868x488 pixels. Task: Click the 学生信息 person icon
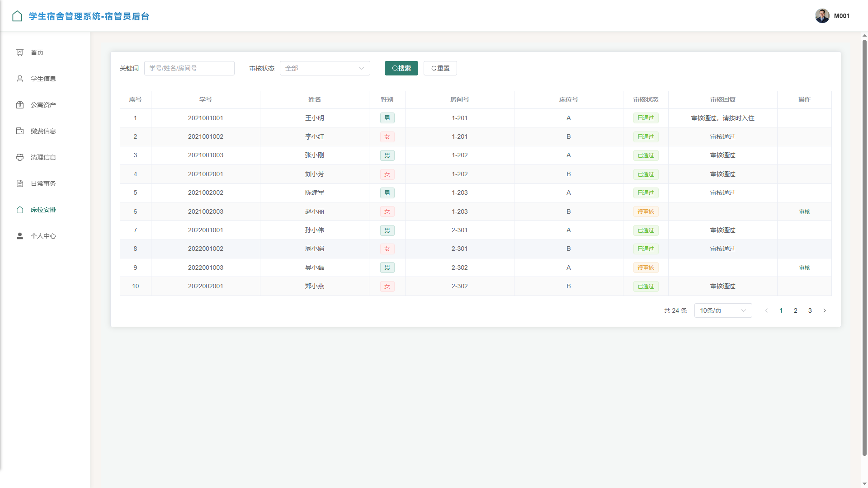pyautogui.click(x=20, y=79)
